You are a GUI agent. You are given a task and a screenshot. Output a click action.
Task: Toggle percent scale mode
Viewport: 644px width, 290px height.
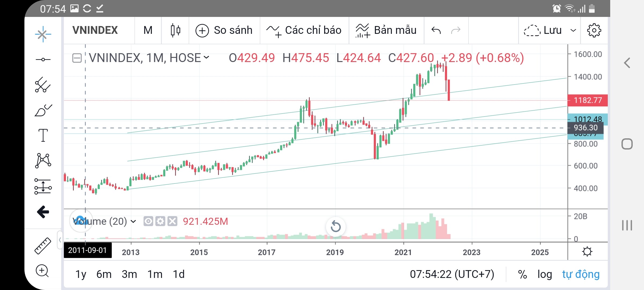(x=522, y=274)
